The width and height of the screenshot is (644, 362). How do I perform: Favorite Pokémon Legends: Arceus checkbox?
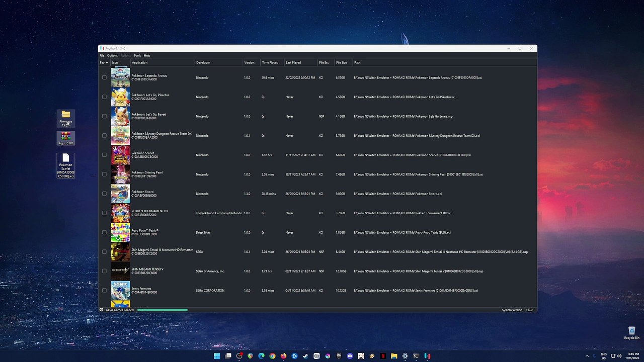pyautogui.click(x=104, y=77)
